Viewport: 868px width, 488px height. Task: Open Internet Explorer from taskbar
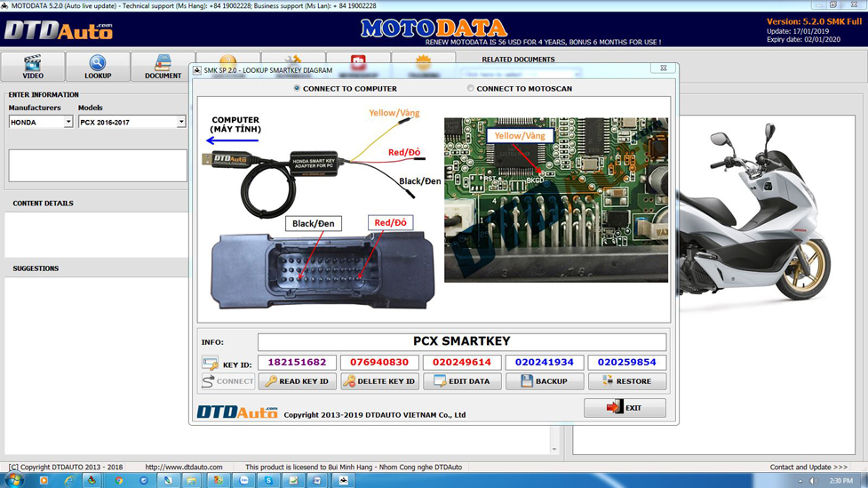coord(68,480)
